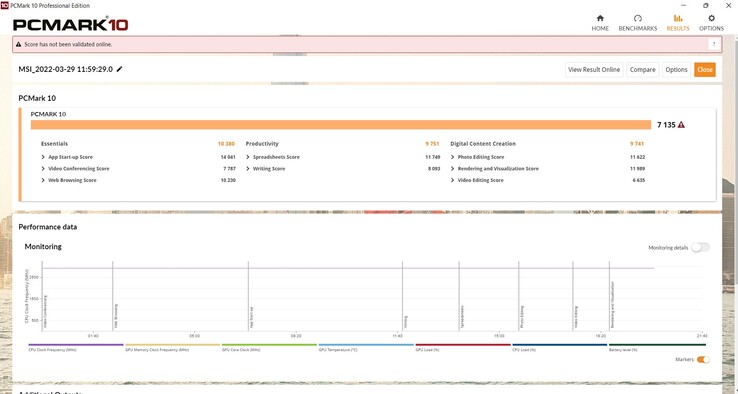Open the Benchmarks gauge icon

pyautogui.click(x=638, y=18)
